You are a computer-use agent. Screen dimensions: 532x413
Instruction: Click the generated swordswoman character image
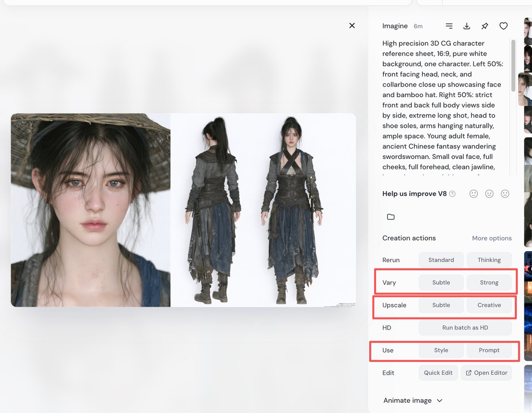(183, 210)
